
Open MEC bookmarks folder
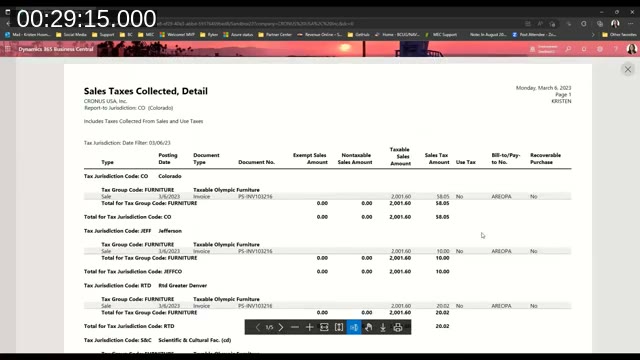pyautogui.click(x=146, y=35)
